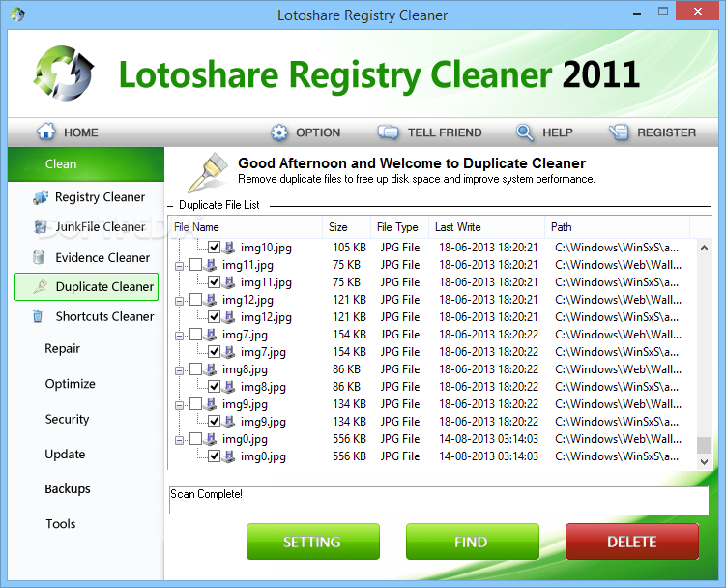Image resolution: width=726 pixels, height=588 pixels.
Task: Check the parent img12.jpg checkbox
Action: (x=195, y=300)
